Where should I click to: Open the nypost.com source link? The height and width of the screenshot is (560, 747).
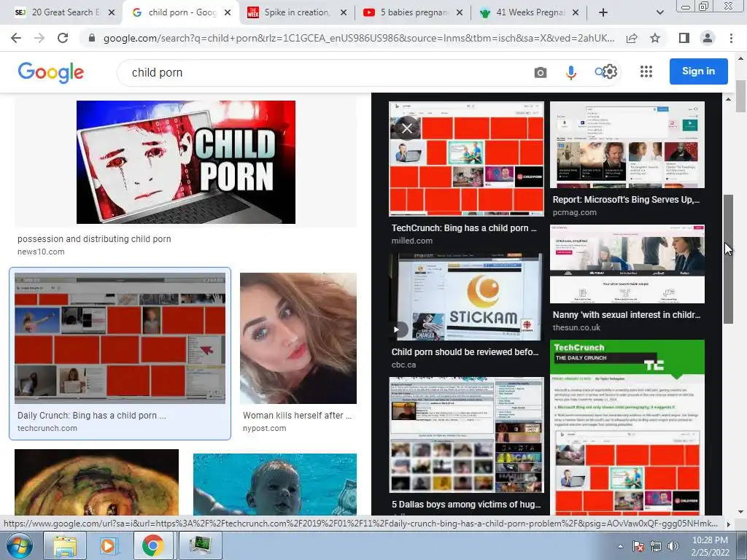[x=264, y=428]
